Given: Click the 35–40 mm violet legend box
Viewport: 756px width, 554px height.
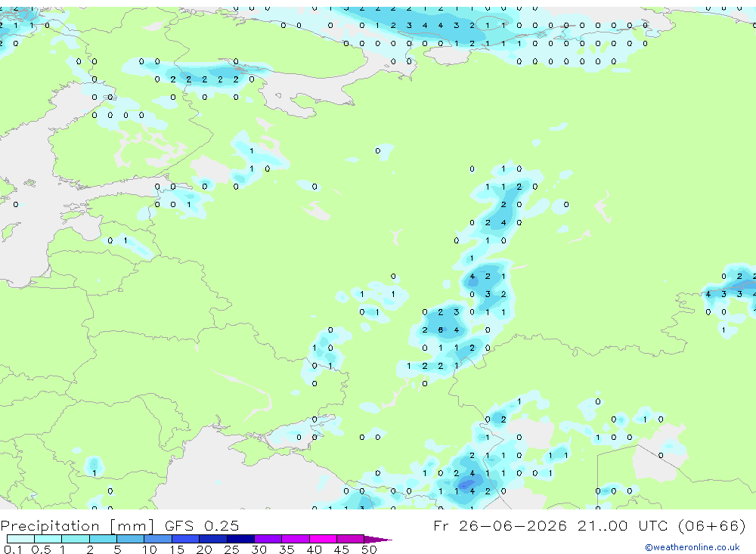Looking at the screenshot, I should (296, 539).
